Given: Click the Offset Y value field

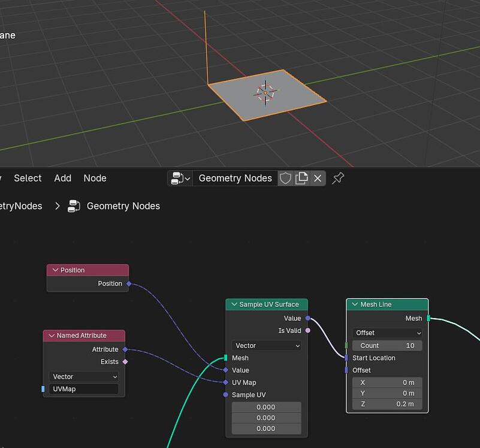Looking at the screenshot, I should tap(387, 393).
